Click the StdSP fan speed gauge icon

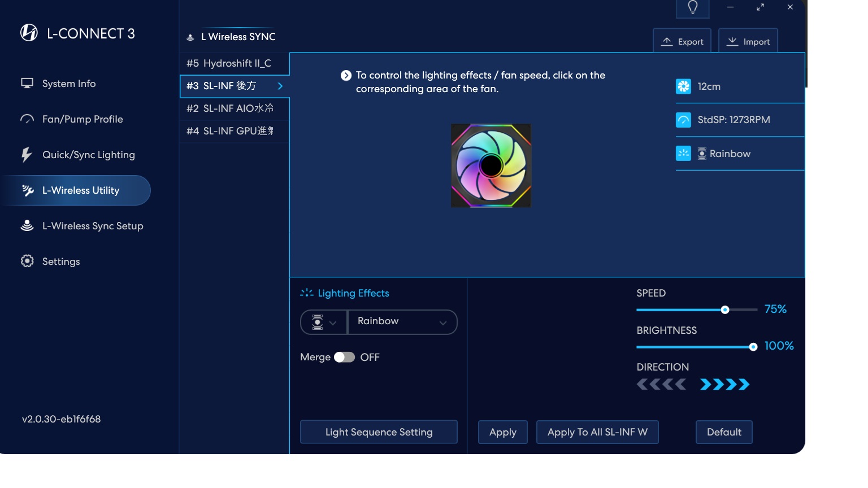coord(683,120)
